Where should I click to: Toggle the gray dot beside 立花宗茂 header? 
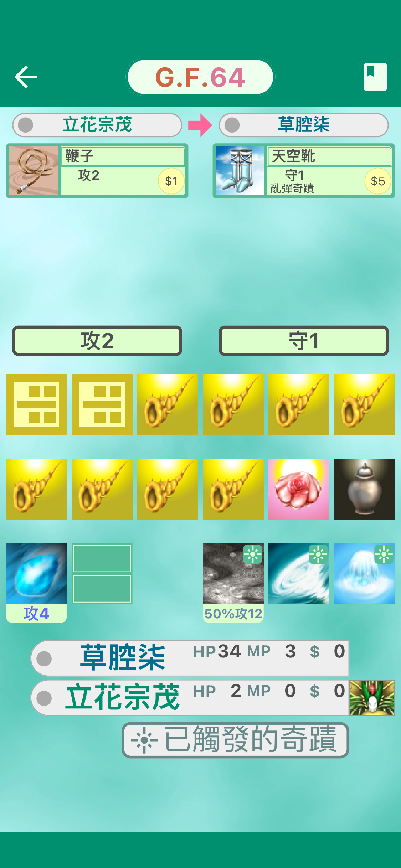(x=26, y=125)
